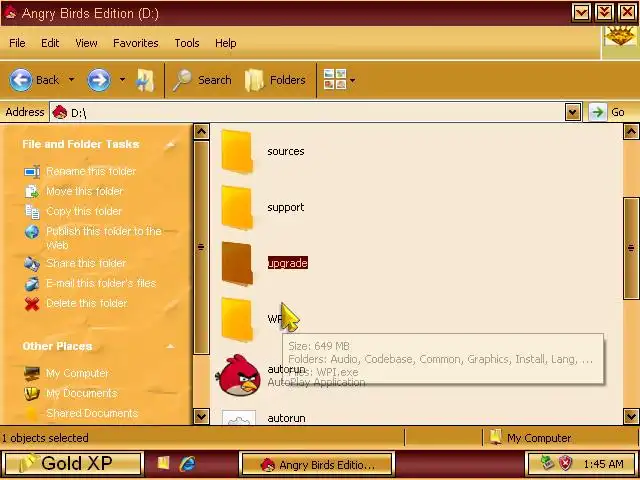This screenshot has height=480, width=640.
Task: Click the file list scrollbar thumb
Action: pyautogui.click(x=631, y=248)
